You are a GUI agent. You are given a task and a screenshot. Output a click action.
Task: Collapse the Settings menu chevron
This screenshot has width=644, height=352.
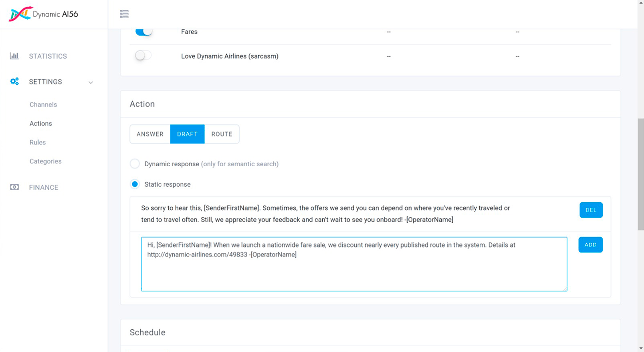click(x=91, y=82)
